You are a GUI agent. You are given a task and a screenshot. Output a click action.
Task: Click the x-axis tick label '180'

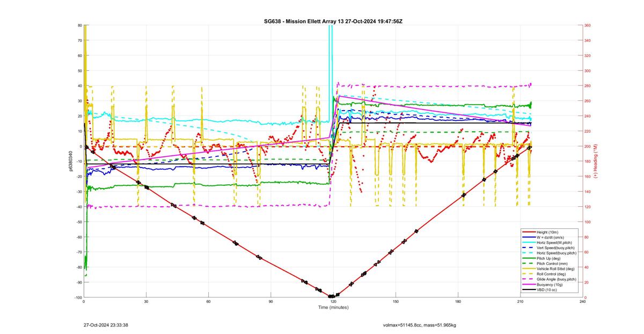click(458, 302)
